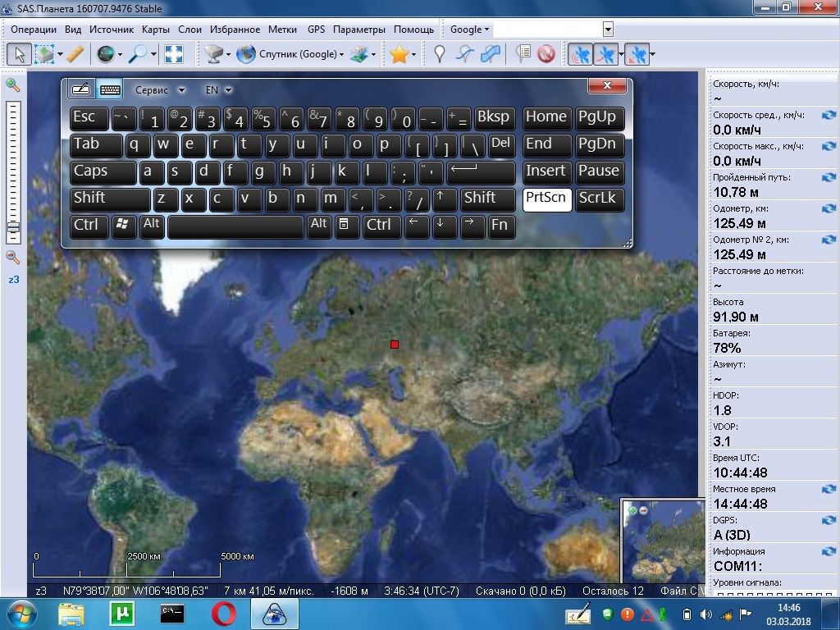The height and width of the screenshot is (630, 840).
Task: Expand search field history dropdown arrow
Action: [608, 30]
